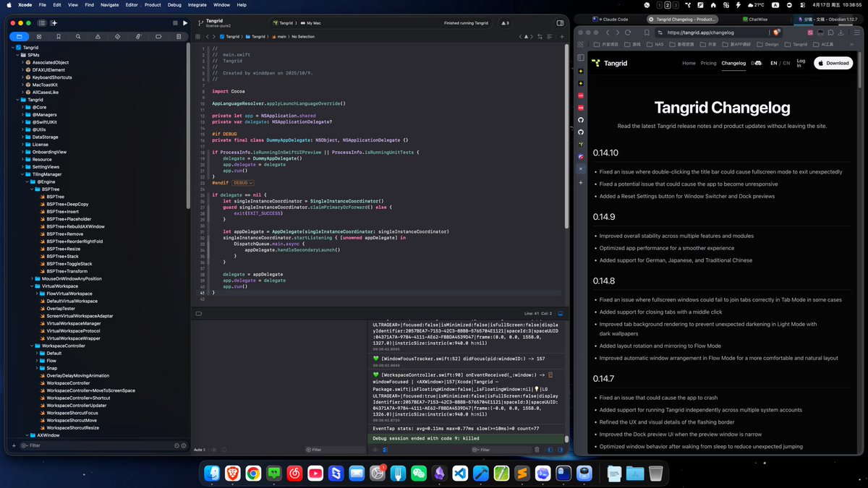This screenshot has height=488, width=868.
Task: Toggle the browser sidebar panel icon
Action: [580, 57]
